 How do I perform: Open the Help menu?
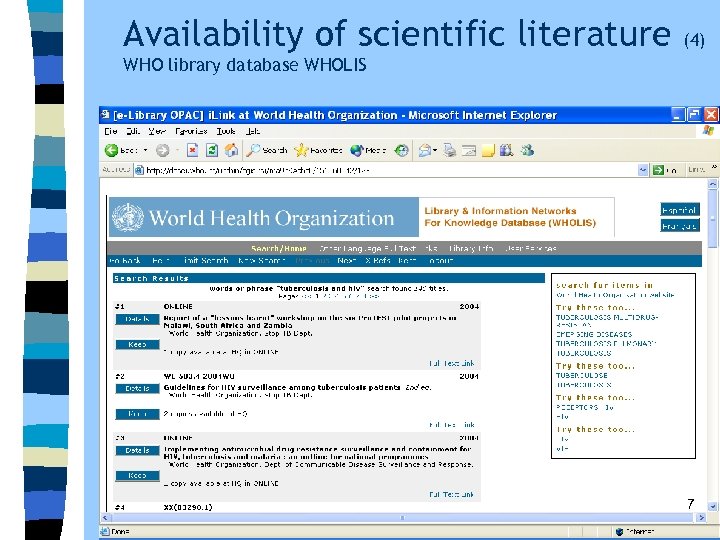253,131
